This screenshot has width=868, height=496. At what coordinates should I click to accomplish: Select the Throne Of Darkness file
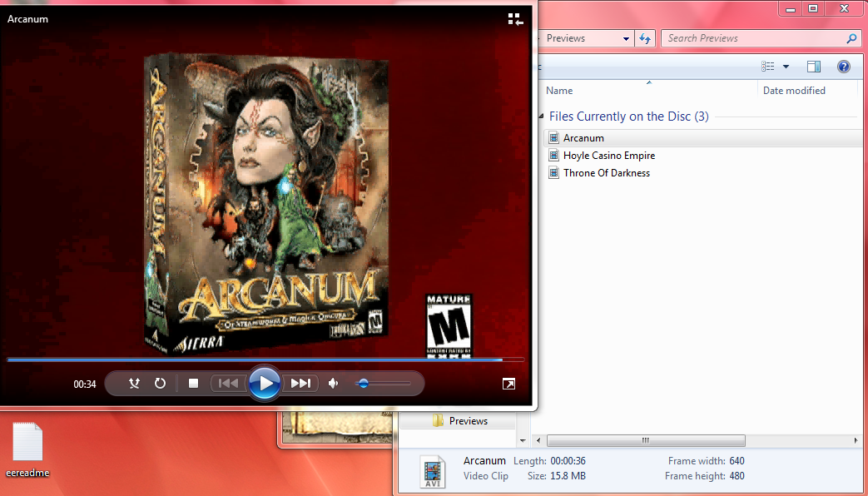coord(607,173)
